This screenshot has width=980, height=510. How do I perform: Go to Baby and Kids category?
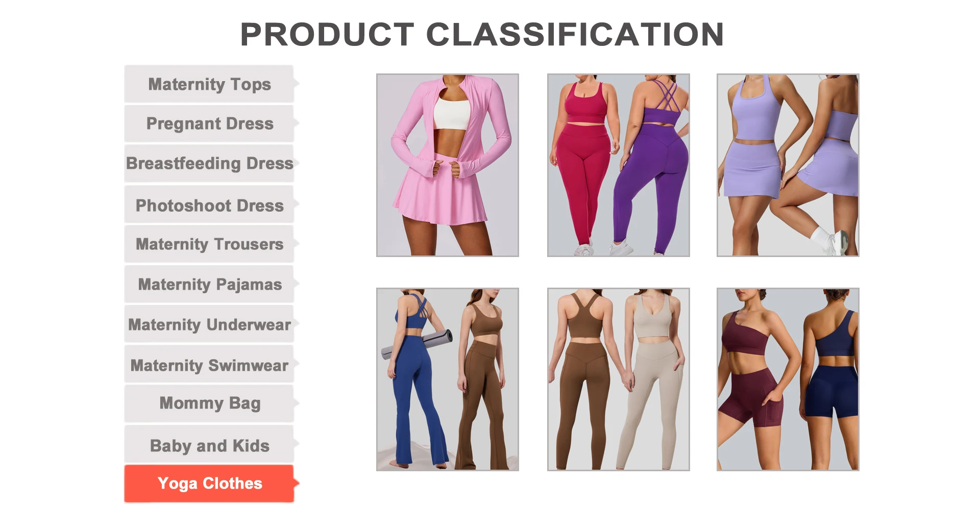pos(209,445)
